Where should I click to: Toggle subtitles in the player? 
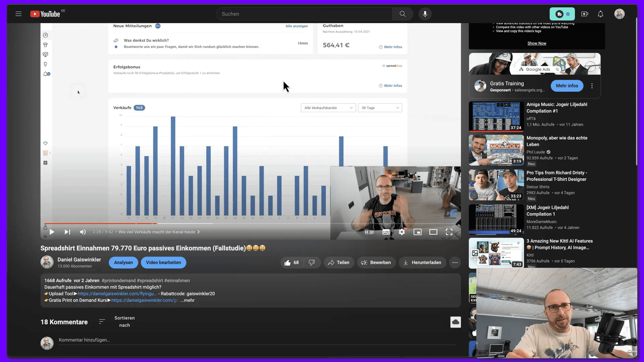point(386,232)
